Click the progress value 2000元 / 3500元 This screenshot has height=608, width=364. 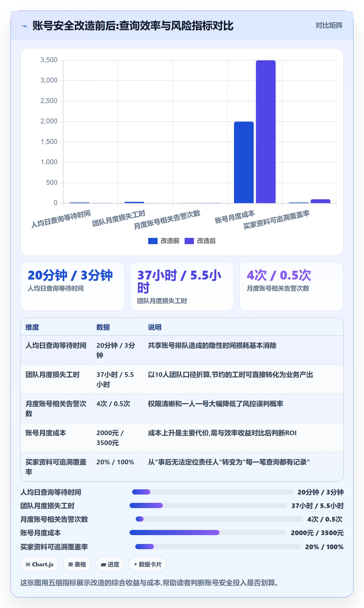[317, 533]
